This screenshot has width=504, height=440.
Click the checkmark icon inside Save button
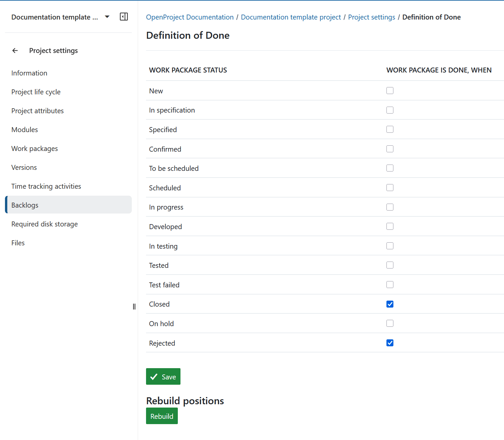pyautogui.click(x=154, y=376)
